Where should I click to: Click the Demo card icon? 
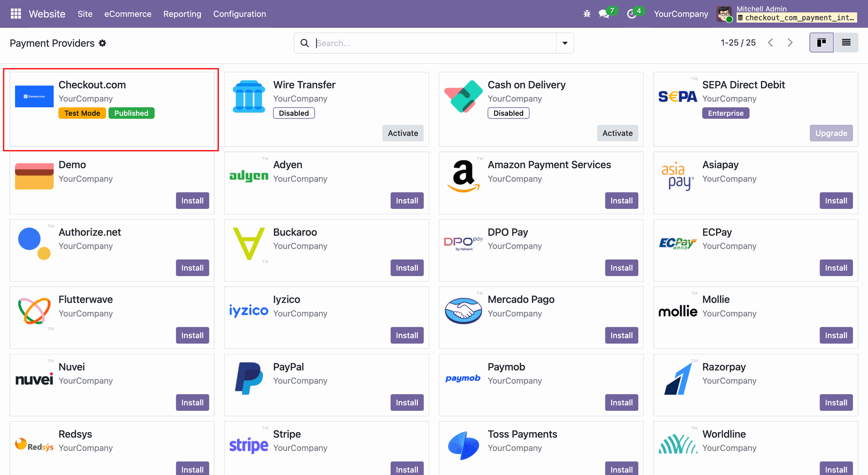(34, 176)
